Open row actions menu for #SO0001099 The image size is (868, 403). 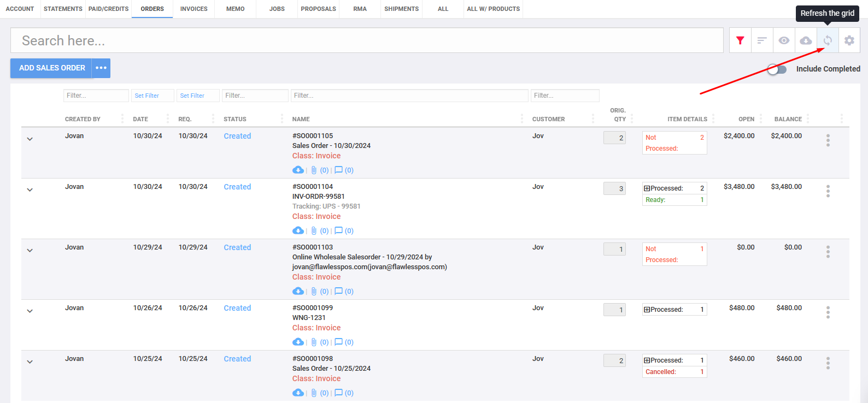(828, 312)
